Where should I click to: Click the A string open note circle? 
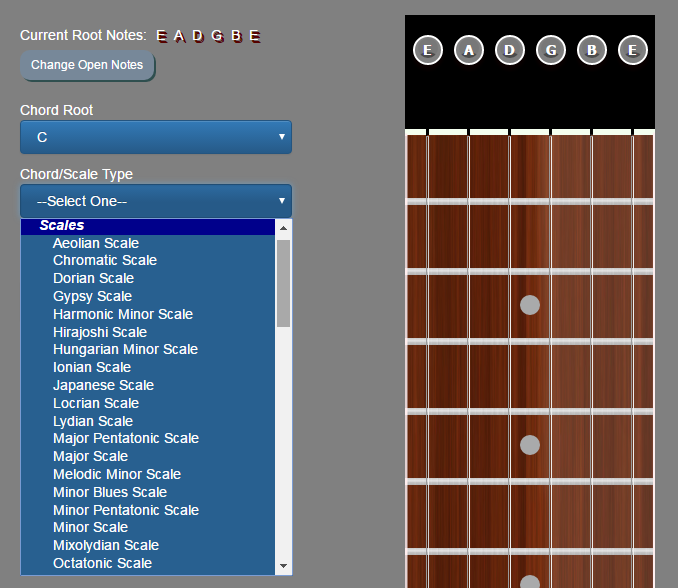click(x=469, y=50)
